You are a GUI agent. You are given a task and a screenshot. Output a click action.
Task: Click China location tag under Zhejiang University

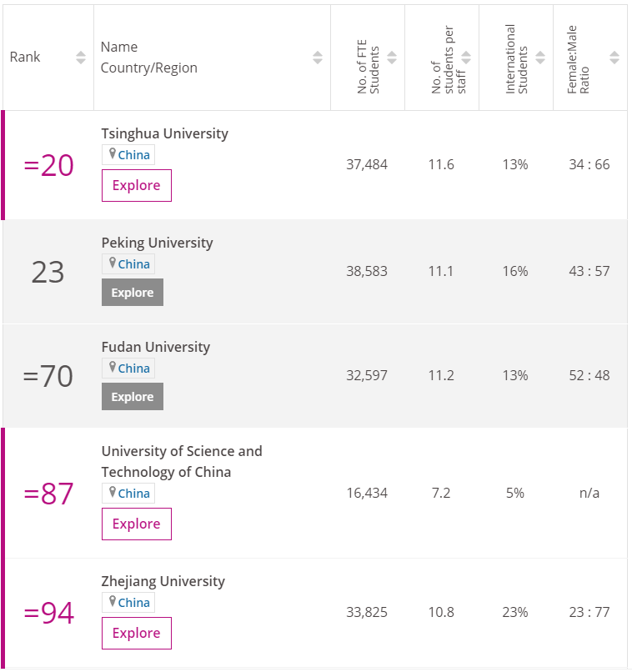pyautogui.click(x=128, y=603)
